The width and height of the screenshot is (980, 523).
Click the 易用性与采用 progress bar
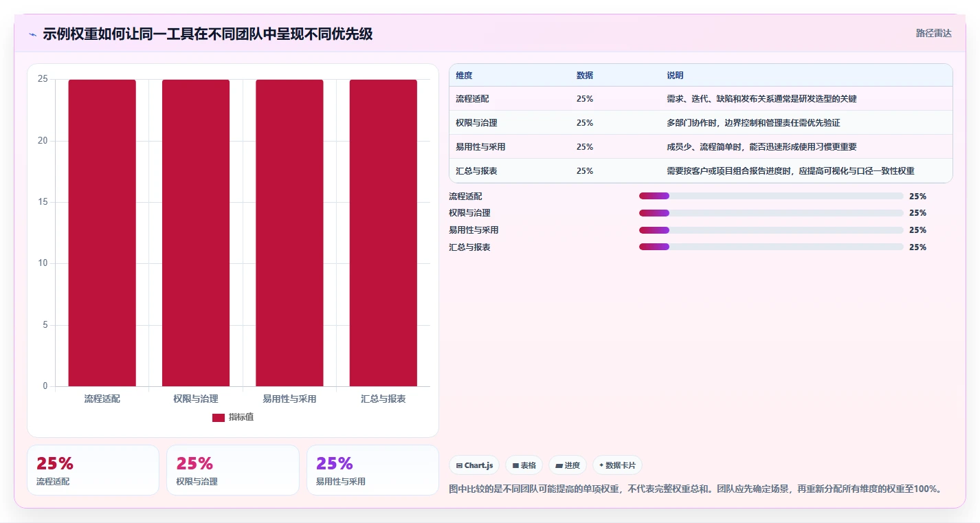pyautogui.click(x=771, y=230)
